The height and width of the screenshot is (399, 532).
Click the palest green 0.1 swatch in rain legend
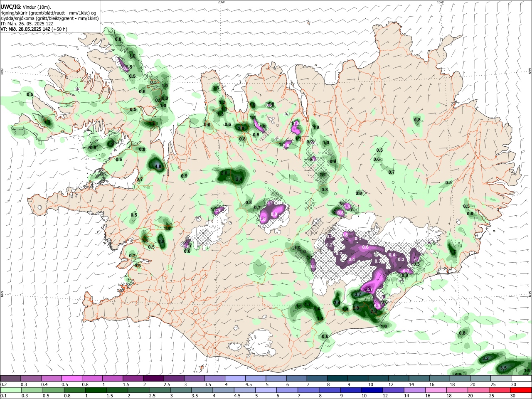coord(10,390)
